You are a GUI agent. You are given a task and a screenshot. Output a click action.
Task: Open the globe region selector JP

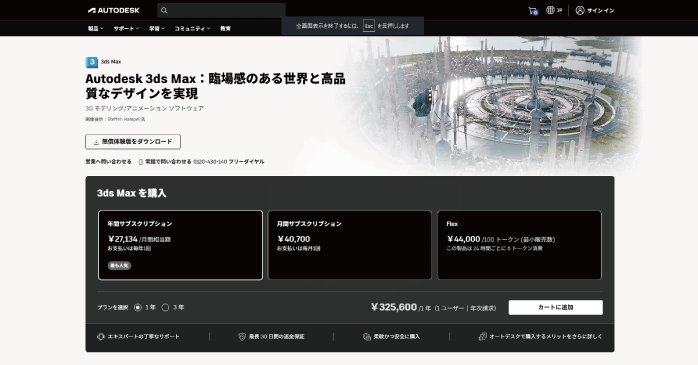[x=554, y=10]
